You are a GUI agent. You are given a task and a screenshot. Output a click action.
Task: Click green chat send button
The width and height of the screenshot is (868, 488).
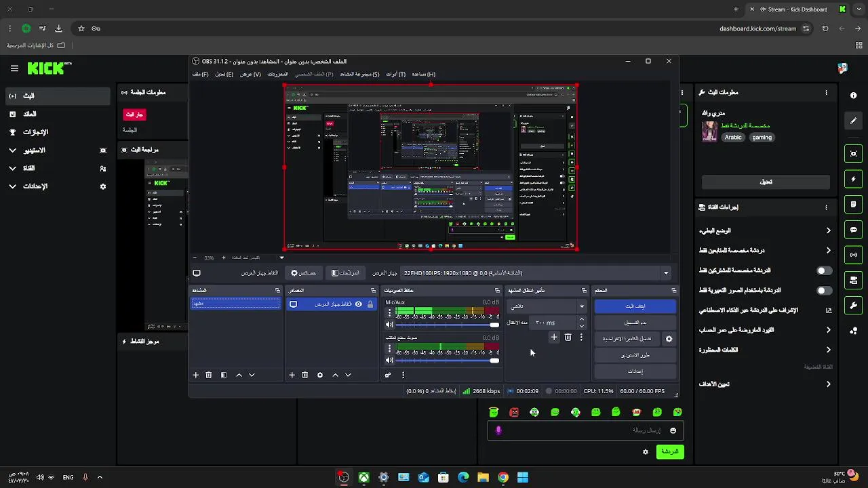(670, 451)
